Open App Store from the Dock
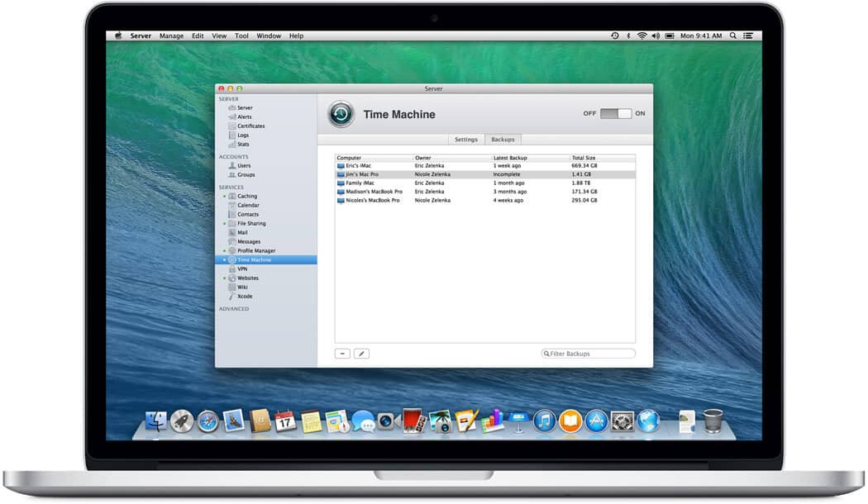 click(596, 421)
